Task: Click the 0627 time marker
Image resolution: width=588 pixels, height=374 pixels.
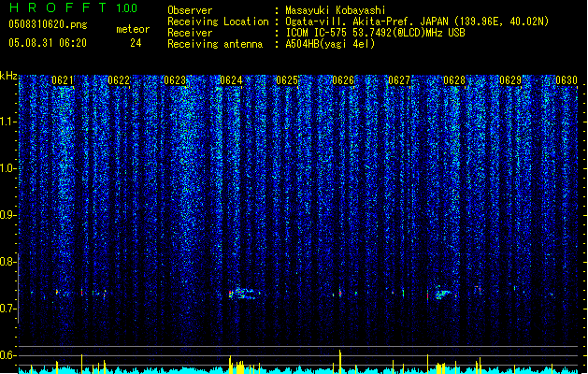Action: (399, 80)
